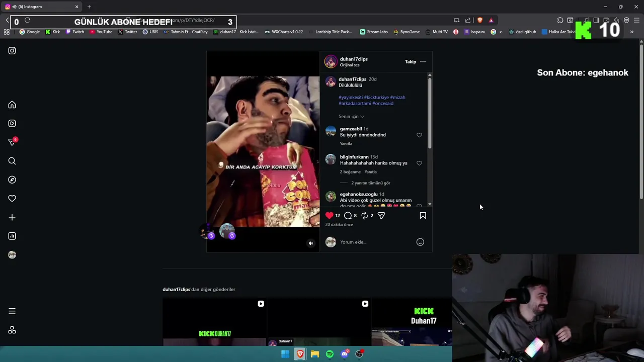The height and width of the screenshot is (362, 644).
Task: Open notifications heart icon in sidebar
Action: (12, 199)
